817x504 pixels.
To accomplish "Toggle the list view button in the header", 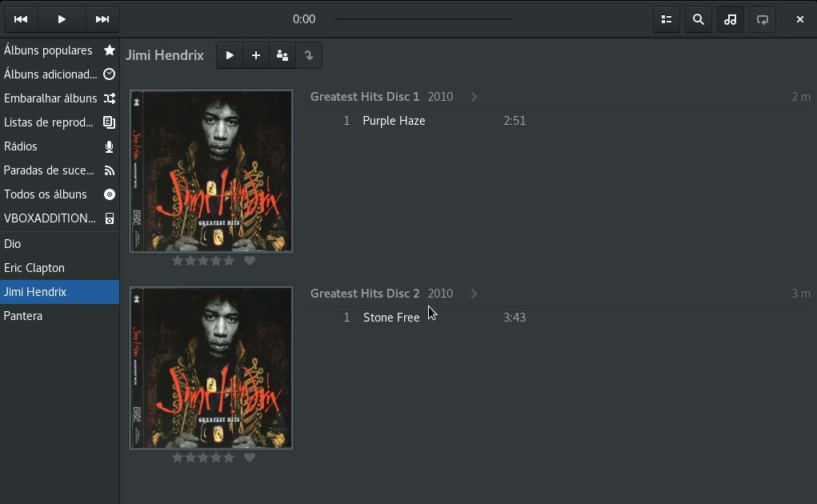I will click(666, 19).
